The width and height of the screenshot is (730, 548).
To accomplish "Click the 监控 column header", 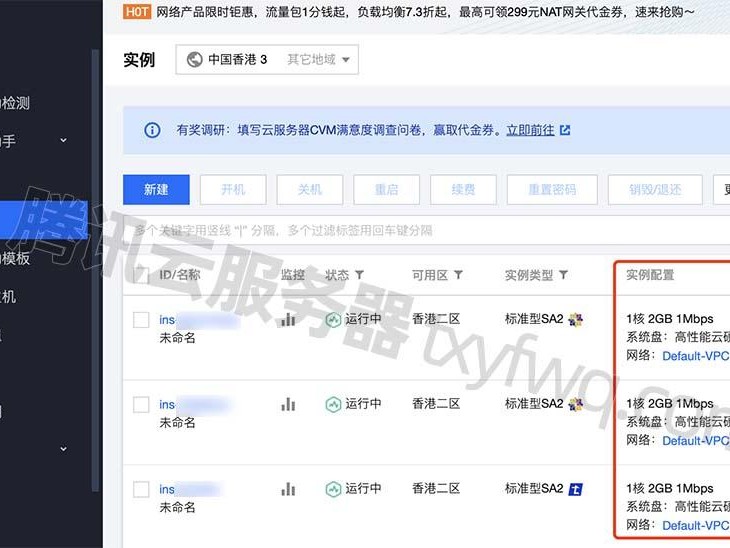I will [293, 275].
